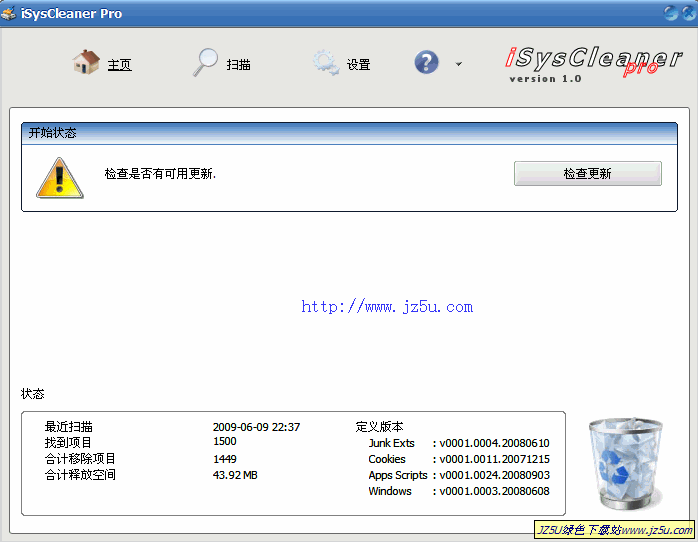Image resolution: width=698 pixels, height=542 pixels.
Task: Click version v0001.0024.20080903
Action: (494, 475)
